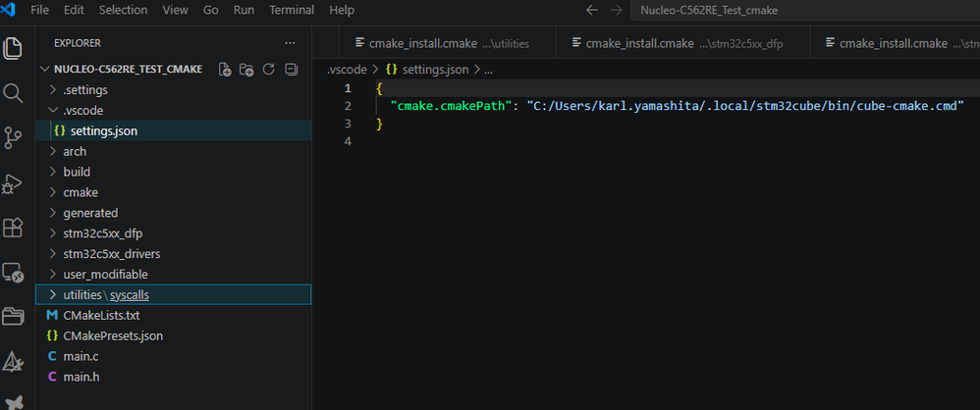Open main.c from Explorer
This screenshot has height=410, width=980.
point(174,356)
